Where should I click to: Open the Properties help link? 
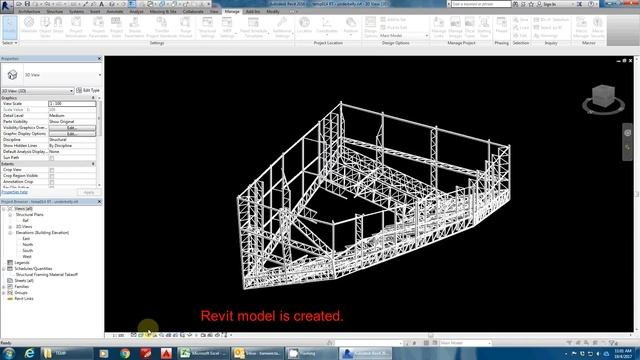click(x=15, y=192)
